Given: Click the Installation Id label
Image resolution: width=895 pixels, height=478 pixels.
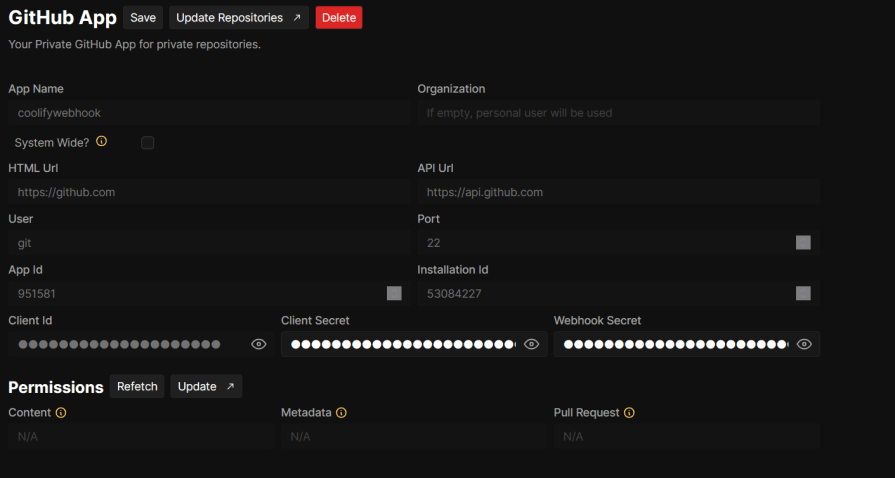Looking at the screenshot, I should coord(453,270).
